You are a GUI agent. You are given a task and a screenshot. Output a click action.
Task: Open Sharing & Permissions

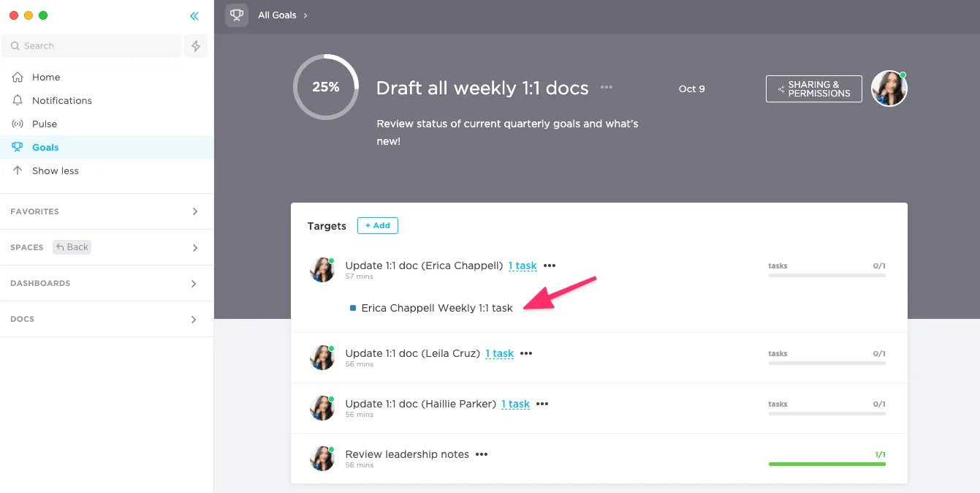(x=814, y=89)
